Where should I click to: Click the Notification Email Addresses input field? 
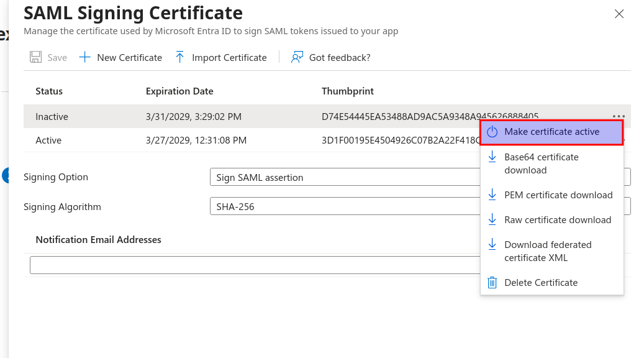tap(248, 264)
